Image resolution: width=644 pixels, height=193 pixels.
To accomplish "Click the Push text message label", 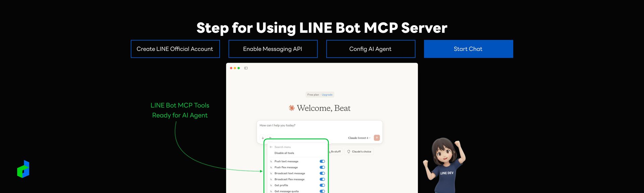I will pyautogui.click(x=286, y=162).
